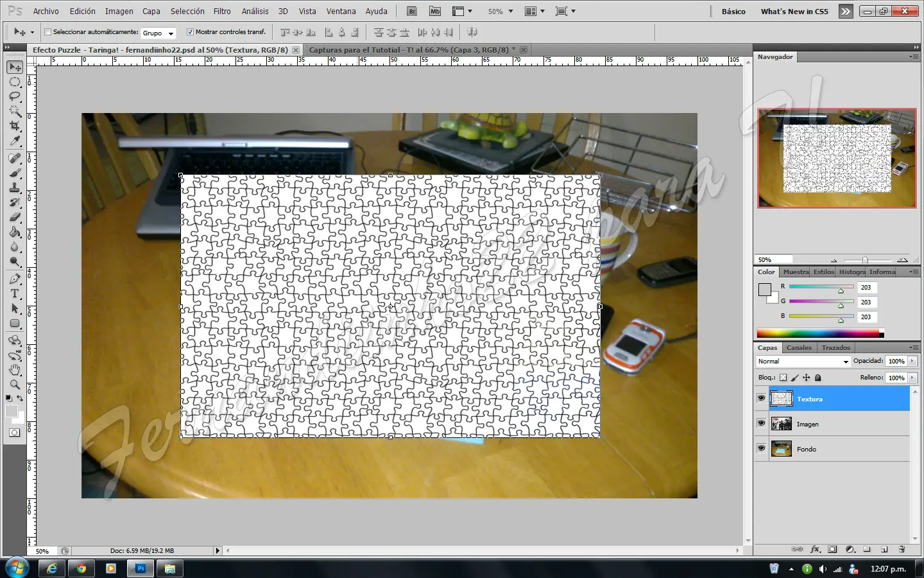Select the Zoom tool in toolbar
The width and height of the screenshot is (924, 578).
pyautogui.click(x=15, y=384)
